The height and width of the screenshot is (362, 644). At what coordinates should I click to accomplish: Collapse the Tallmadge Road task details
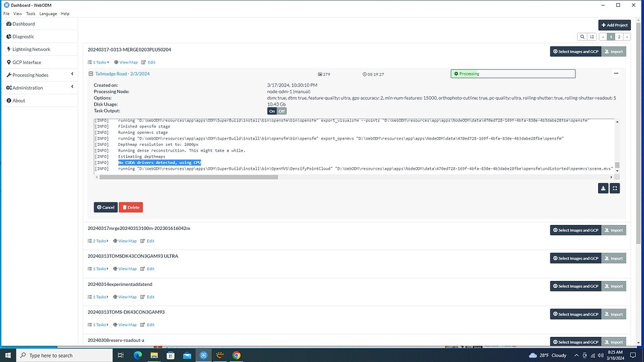point(91,74)
